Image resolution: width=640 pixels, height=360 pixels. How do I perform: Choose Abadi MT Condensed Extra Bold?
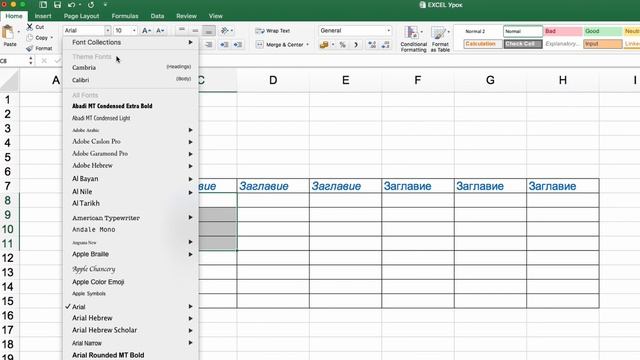131,106
